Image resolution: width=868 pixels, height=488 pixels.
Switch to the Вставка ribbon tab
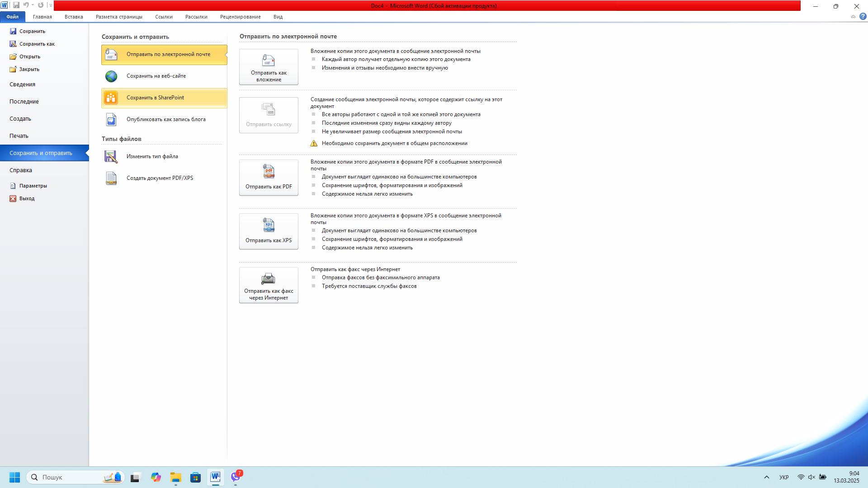tap(74, 17)
